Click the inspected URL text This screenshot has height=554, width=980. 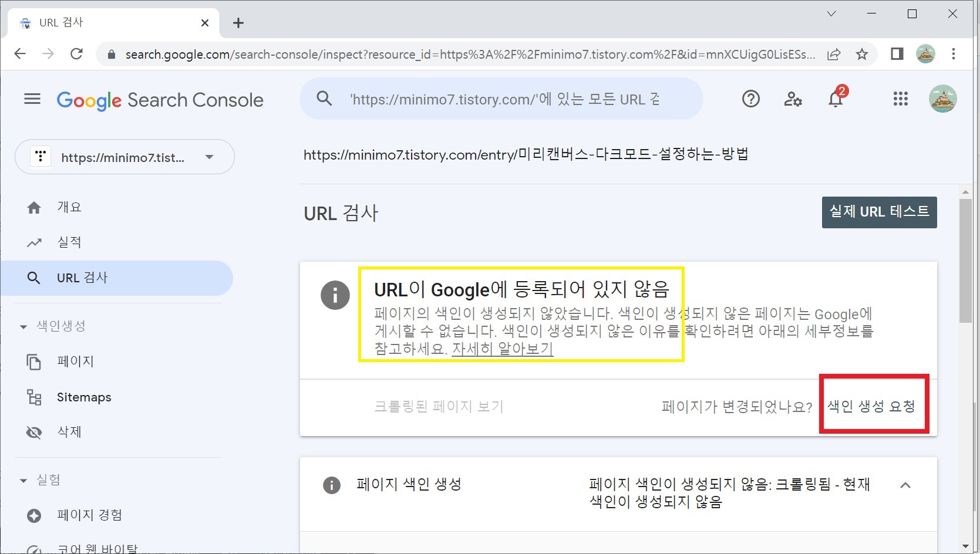tap(526, 154)
